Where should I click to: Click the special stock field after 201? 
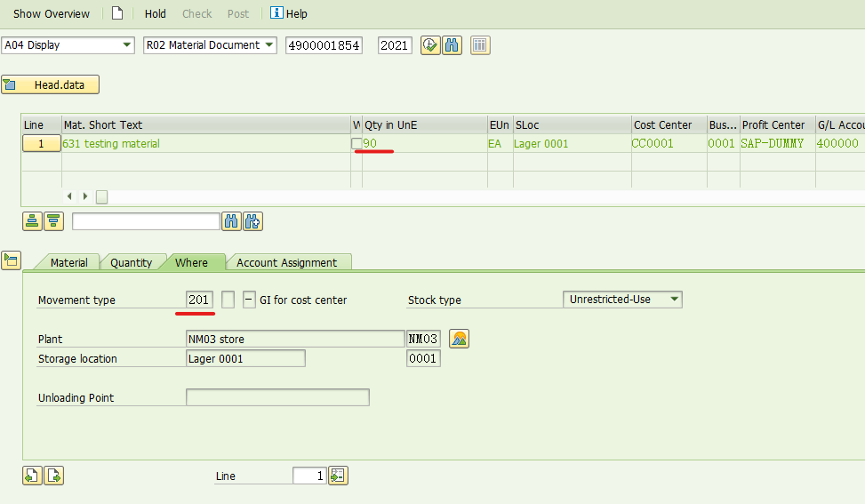point(228,300)
